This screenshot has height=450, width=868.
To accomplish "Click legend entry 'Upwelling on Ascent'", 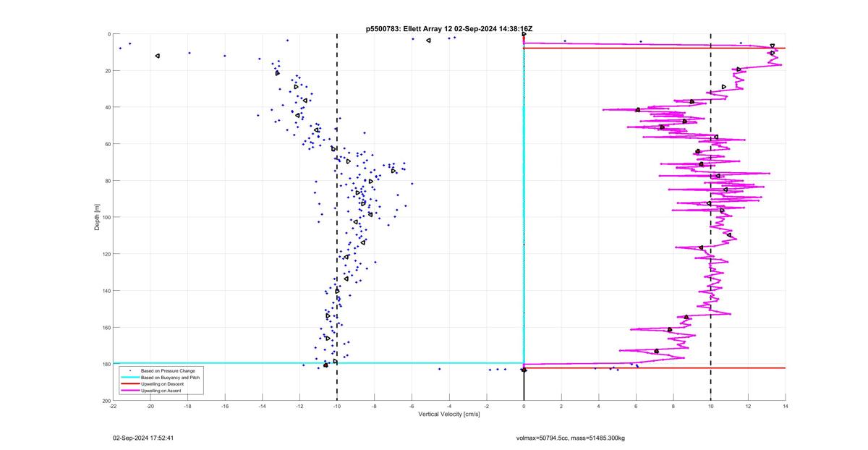I will tap(162, 391).
